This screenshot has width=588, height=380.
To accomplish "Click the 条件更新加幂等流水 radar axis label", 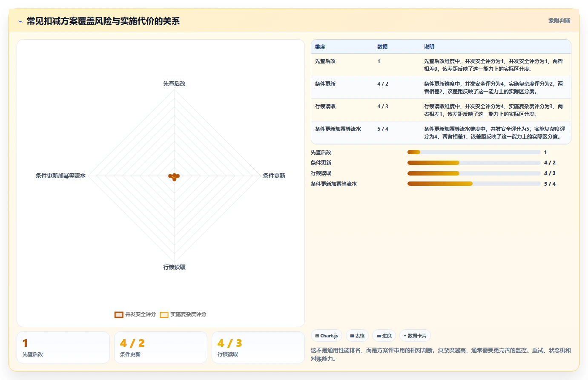I will click(61, 176).
